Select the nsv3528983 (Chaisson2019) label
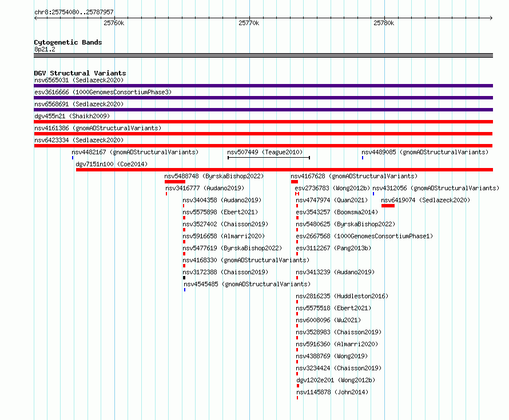 (x=339, y=332)
